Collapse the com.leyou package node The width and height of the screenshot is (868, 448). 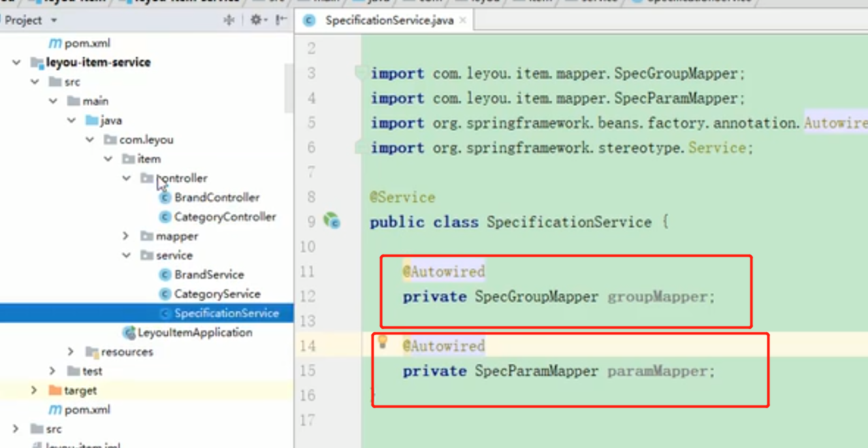pos(89,140)
